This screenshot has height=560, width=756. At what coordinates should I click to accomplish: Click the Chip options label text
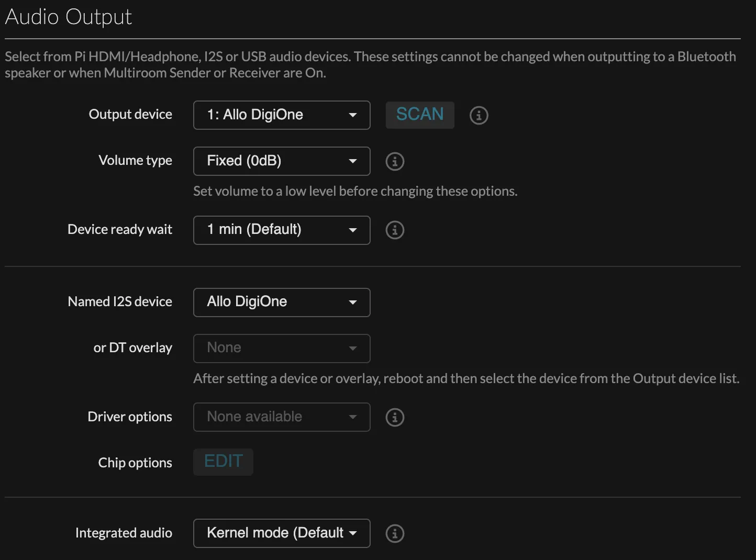[x=135, y=463]
